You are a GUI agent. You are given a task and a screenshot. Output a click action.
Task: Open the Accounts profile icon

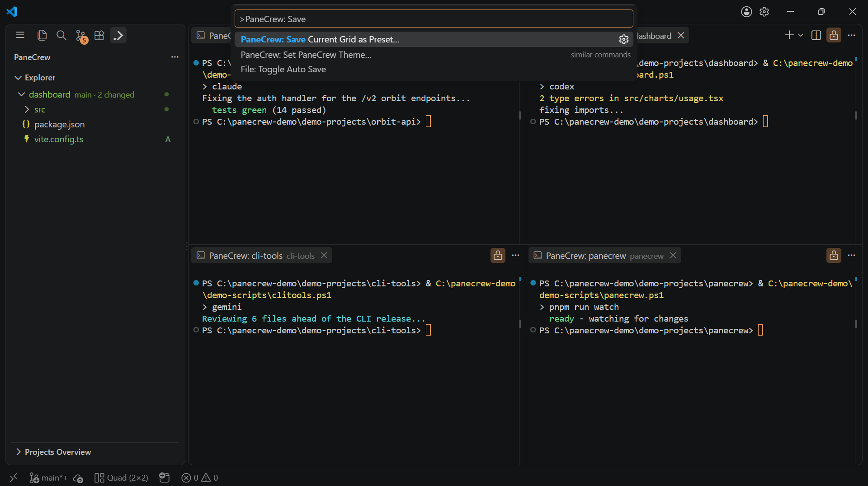[x=746, y=12]
